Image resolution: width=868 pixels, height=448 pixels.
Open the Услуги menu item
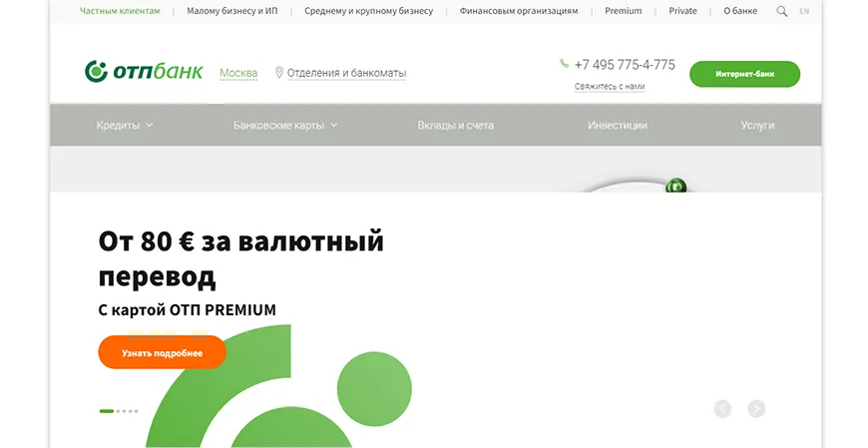[x=757, y=126]
